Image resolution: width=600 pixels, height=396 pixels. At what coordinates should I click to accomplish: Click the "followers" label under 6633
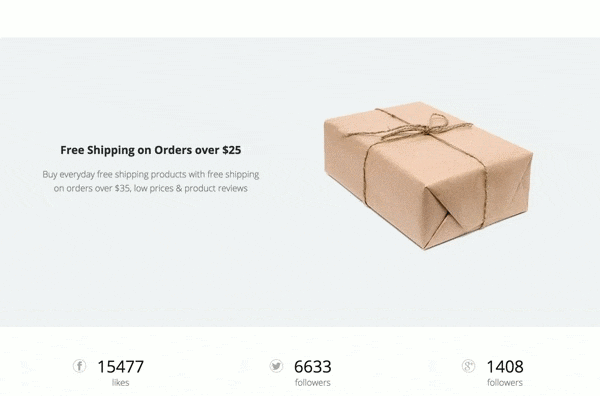313,383
